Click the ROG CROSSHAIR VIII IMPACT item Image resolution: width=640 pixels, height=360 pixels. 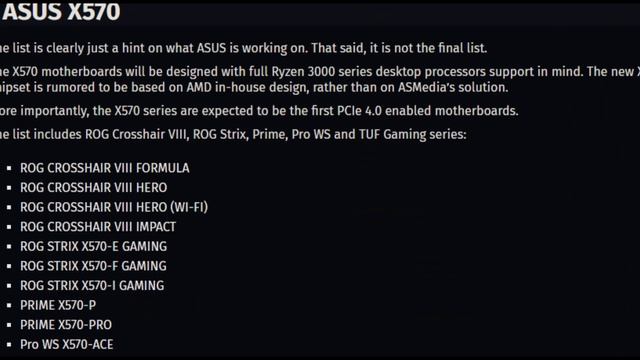[x=98, y=227]
